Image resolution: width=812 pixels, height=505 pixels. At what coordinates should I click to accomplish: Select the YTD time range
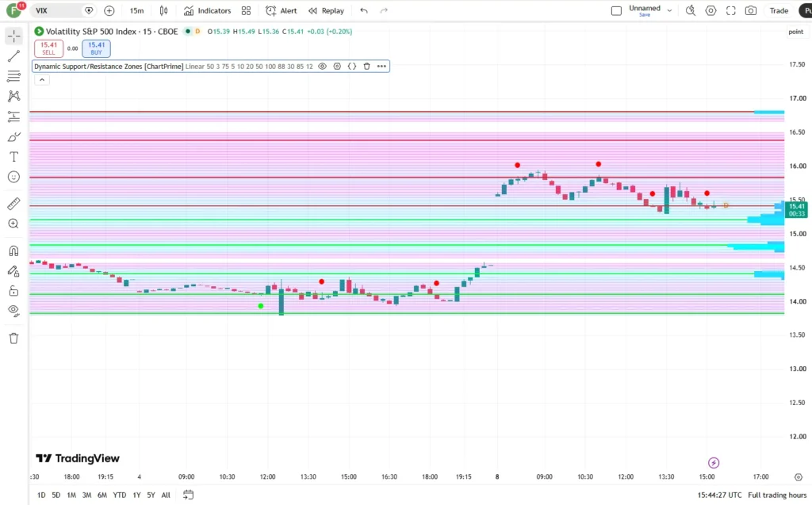(x=120, y=495)
